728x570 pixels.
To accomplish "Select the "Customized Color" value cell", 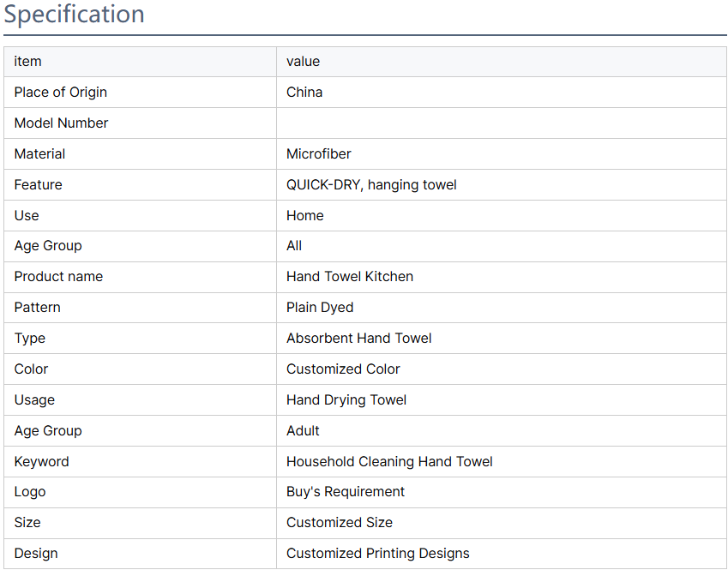I will pyautogui.click(x=343, y=369).
